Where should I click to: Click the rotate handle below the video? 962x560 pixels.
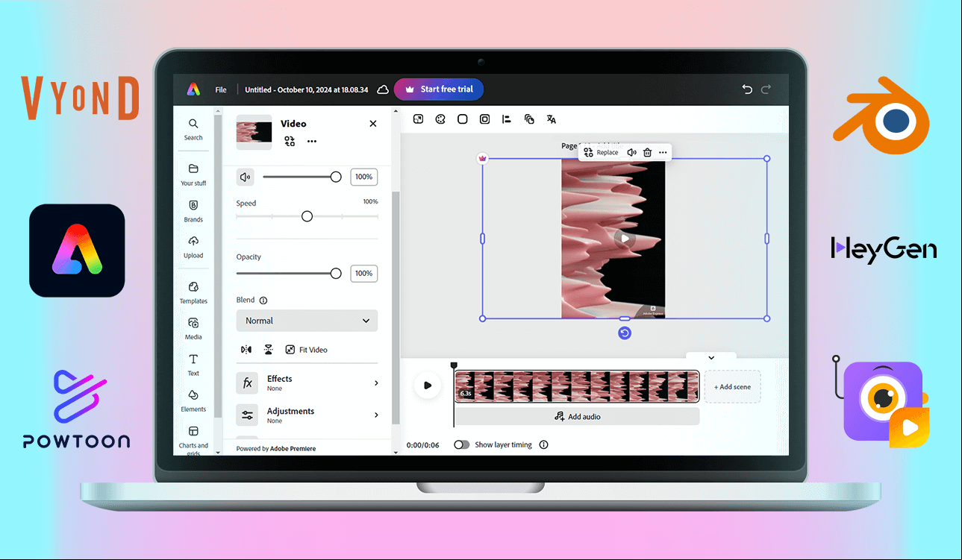(x=625, y=333)
